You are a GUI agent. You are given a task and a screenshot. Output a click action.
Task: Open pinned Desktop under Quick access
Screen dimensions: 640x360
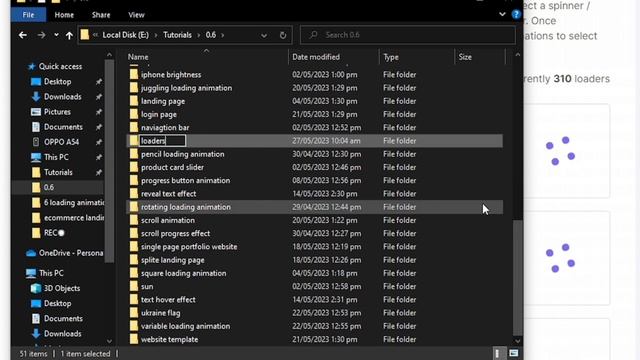(x=57, y=82)
